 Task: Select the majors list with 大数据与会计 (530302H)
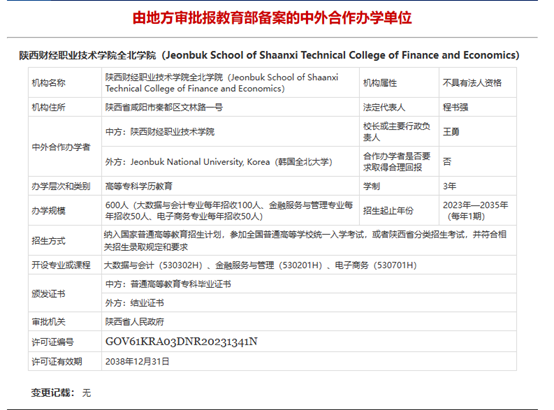tap(260, 265)
